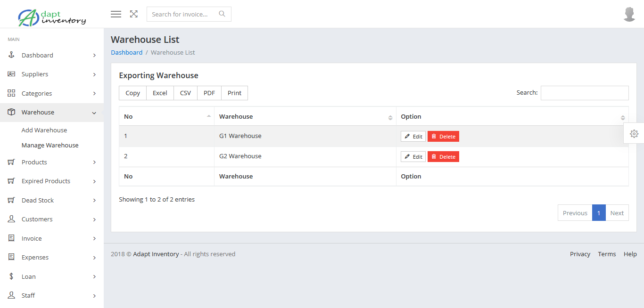
Task: Click the Loan dollar sign icon
Action: pos(12,276)
